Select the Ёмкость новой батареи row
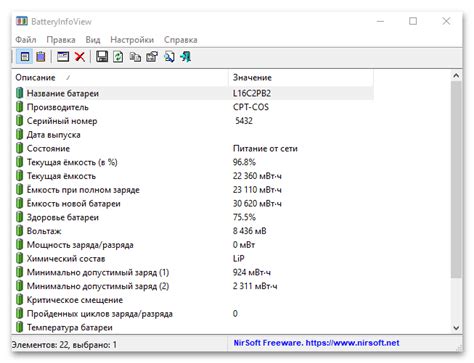474x363 pixels. pos(193,203)
